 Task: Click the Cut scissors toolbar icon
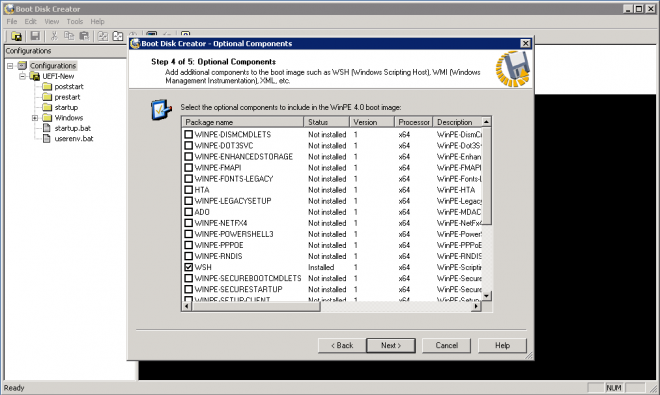54,36
